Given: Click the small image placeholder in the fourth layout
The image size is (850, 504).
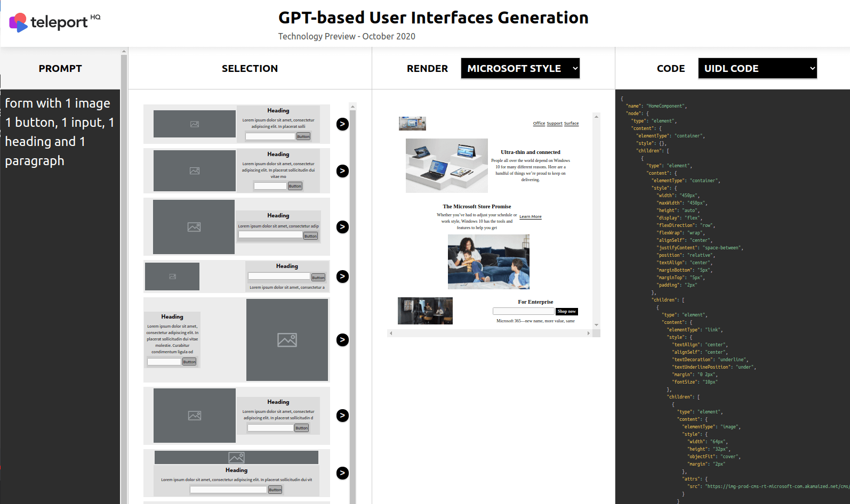Looking at the screenshot, I should pyautogui.click(x=172, y=277).
